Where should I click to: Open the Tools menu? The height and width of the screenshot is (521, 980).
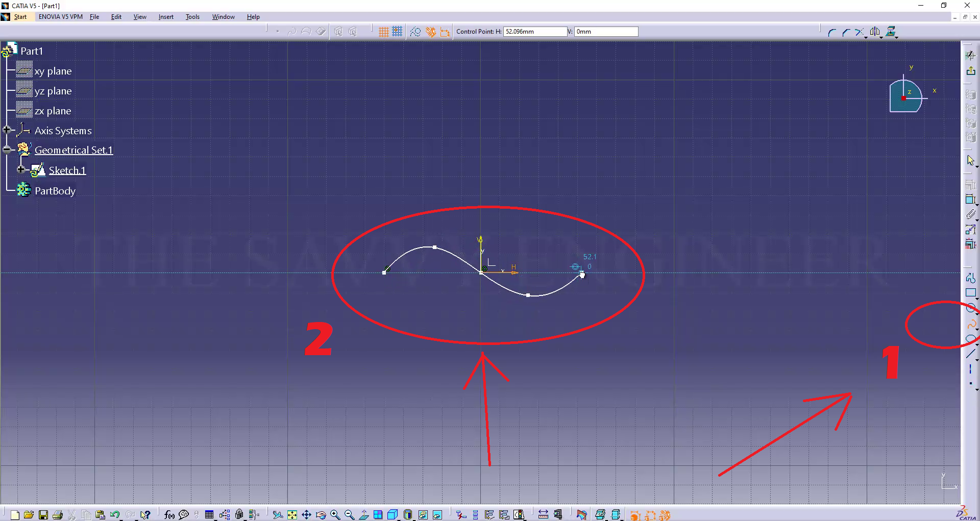pyautogui.click(x=192, y=17)
